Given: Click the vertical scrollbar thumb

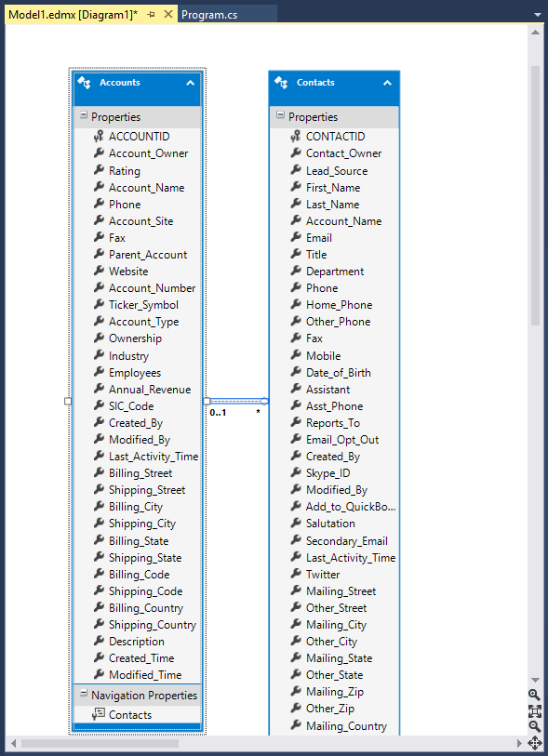Looking at the screenshot, I should (535, 195).
